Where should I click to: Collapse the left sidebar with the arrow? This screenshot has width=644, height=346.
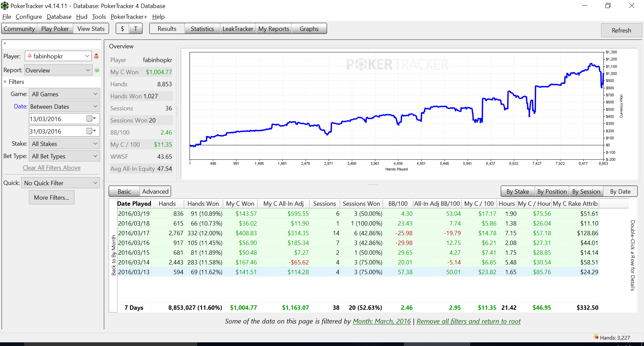5,43
